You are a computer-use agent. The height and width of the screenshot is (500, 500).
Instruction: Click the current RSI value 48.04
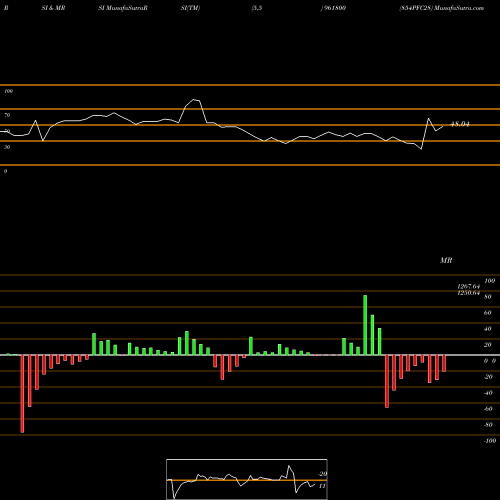(460, 124)
